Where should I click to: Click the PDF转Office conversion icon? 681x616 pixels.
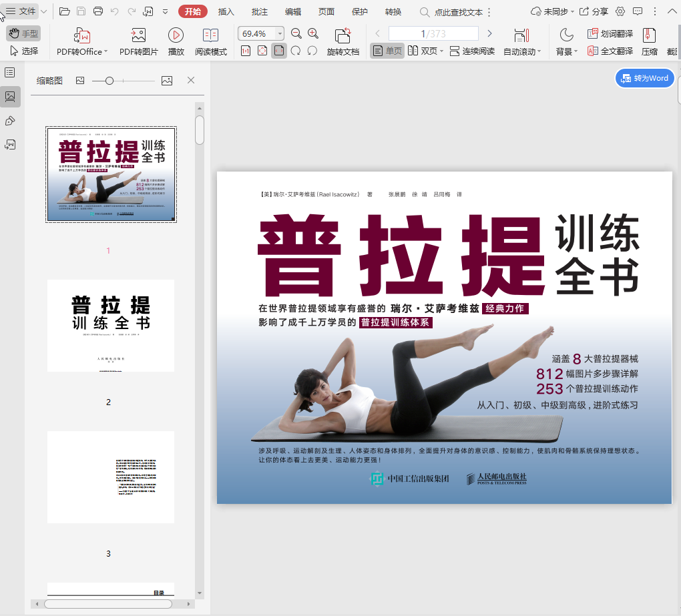[x=82, y=35]
